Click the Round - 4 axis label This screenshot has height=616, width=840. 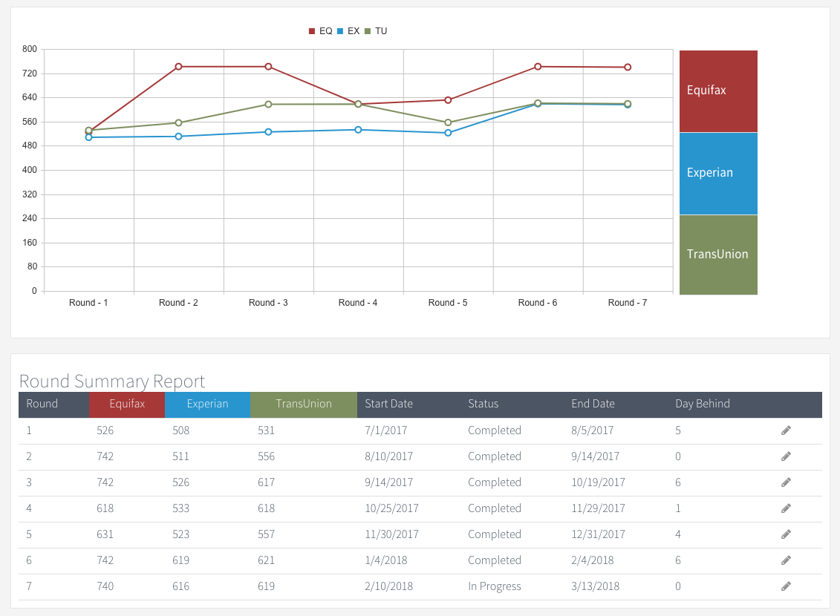coord(358,303)
